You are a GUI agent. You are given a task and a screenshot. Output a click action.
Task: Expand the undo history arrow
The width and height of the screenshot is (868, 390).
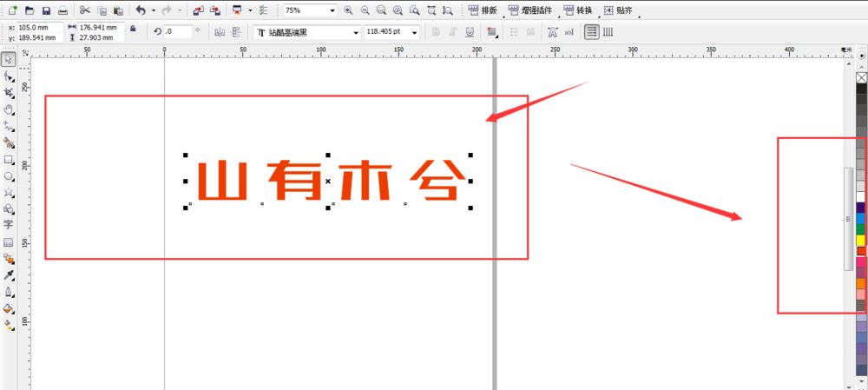pos(154,10)
